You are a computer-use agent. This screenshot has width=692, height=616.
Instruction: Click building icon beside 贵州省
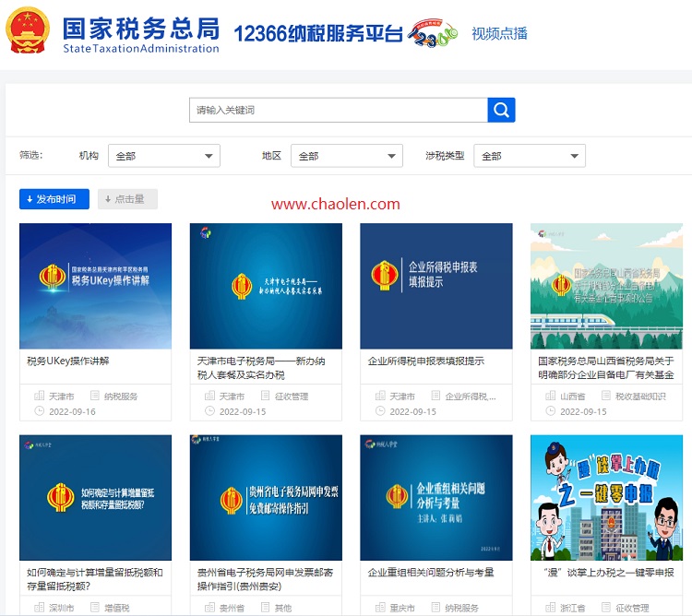point(209,607)
